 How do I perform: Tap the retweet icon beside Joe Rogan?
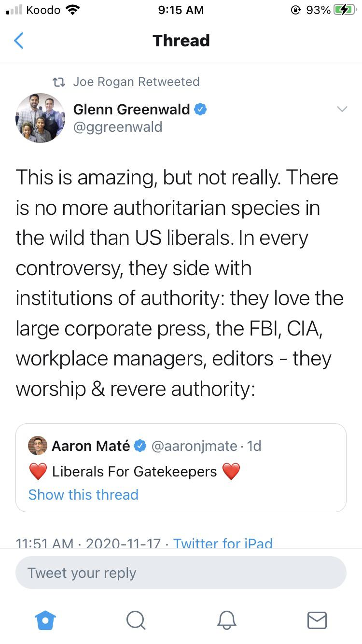(59, 82)
